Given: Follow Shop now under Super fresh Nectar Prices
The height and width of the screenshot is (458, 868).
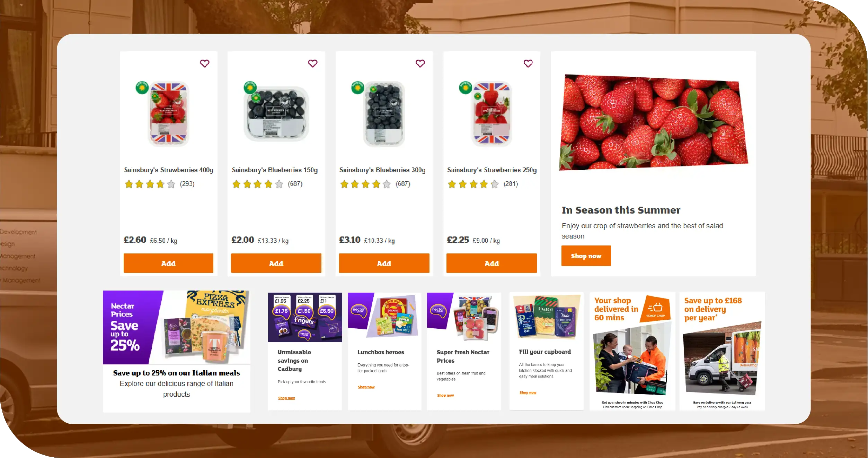Looking at the screenshot, I should pos(445,395).
